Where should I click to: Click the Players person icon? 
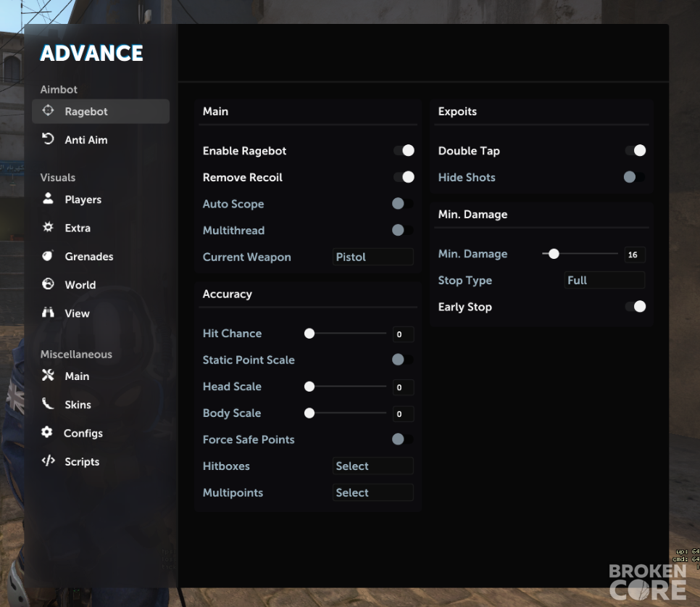pyautogui.click(x=48, y=198)
